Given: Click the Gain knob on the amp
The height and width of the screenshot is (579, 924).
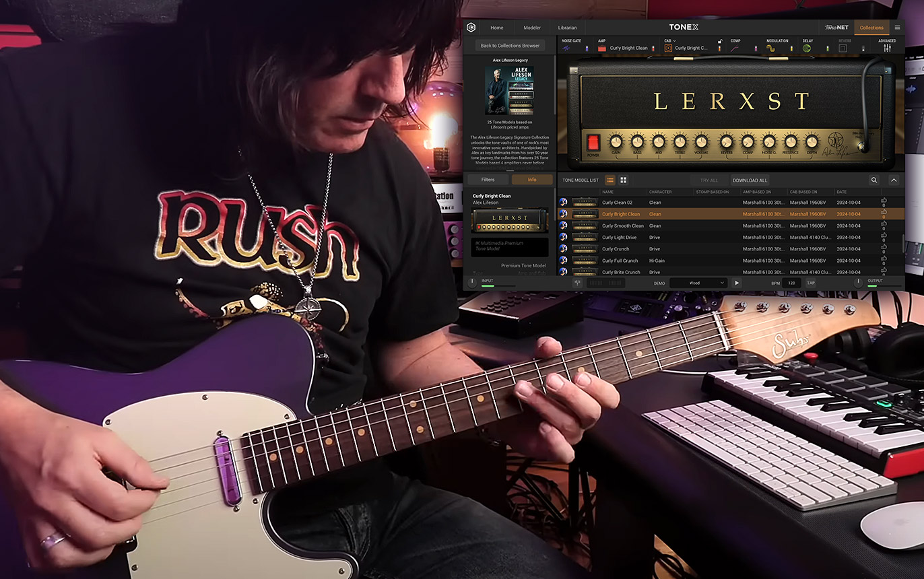Looking at the screenshot, I should 616,141.
